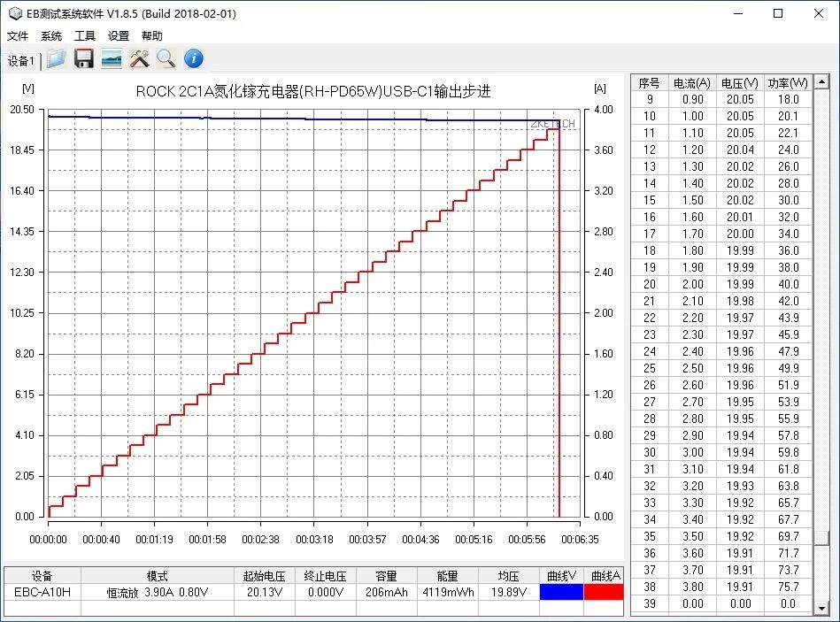Select sequence number 39 in last row
The width and height of the screenshot is (840, 622).
[650, 603]
